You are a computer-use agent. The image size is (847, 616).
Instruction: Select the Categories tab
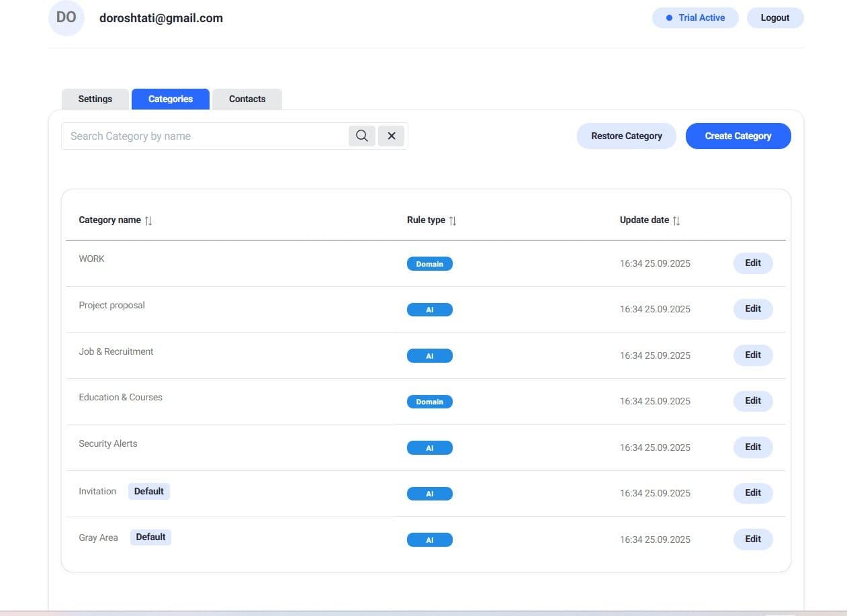(x=171, y=99)
